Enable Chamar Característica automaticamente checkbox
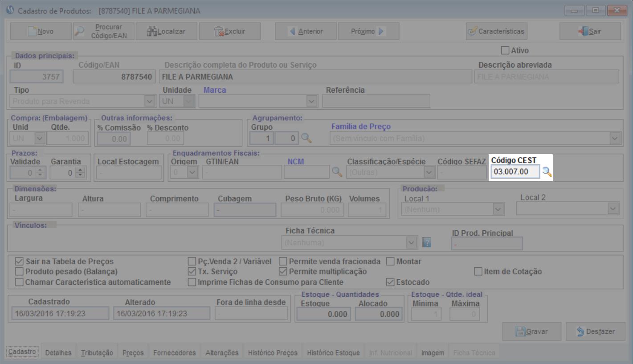This screenshot has height=364, width=633. pyautogui.click(x=19, y=282)
